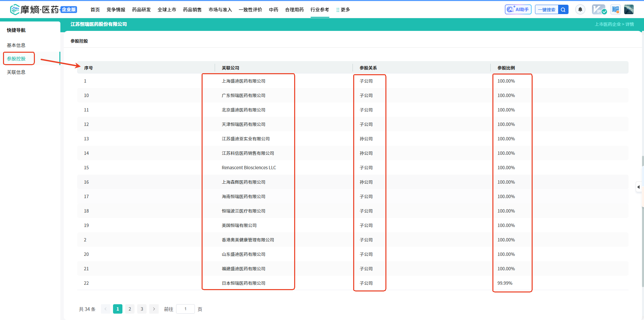The image size is (644, 320).
Task: Click the blue magnifier search icon
Action: (563, 9)
